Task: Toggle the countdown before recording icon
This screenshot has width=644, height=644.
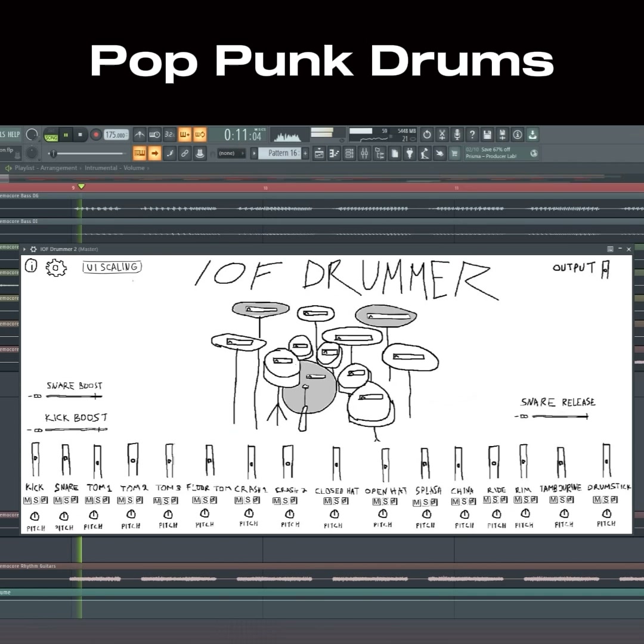Action: click(x=169, y=134)
